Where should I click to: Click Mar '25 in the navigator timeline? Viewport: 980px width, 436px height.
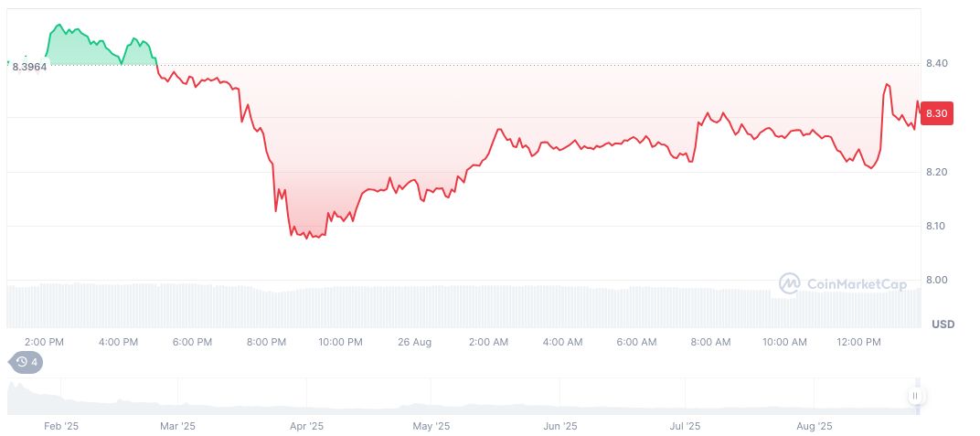click(177, 426)
